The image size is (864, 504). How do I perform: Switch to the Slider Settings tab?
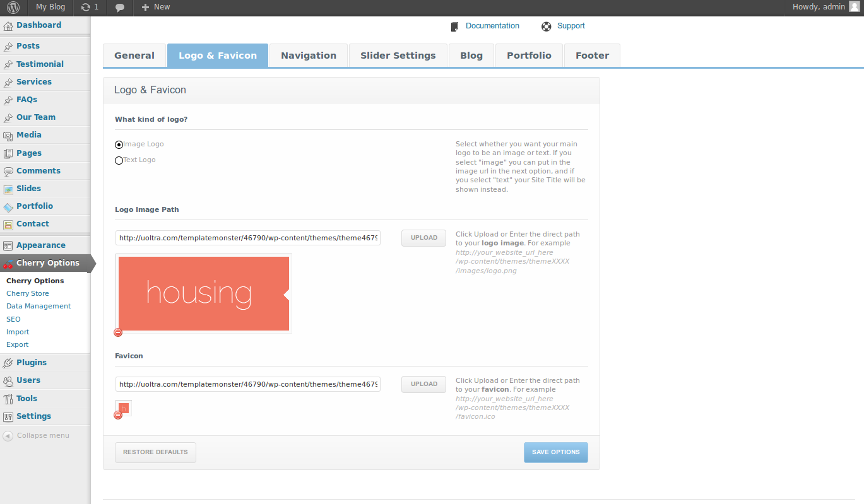398,56
